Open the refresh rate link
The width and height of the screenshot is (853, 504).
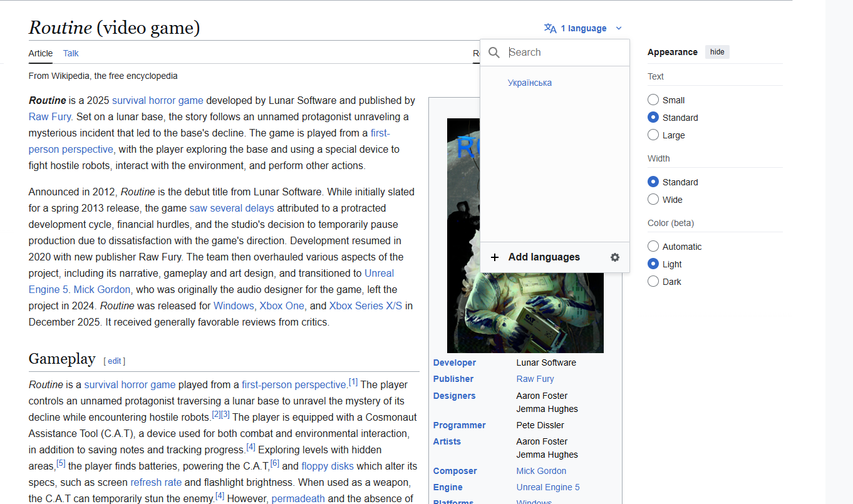(156, 482)
